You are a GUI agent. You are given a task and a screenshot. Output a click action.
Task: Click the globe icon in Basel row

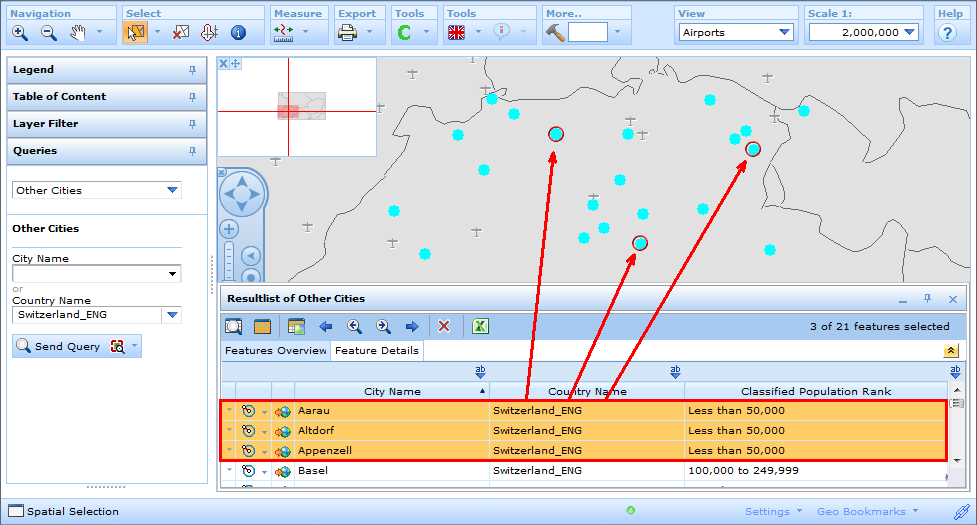click(283, 471)
